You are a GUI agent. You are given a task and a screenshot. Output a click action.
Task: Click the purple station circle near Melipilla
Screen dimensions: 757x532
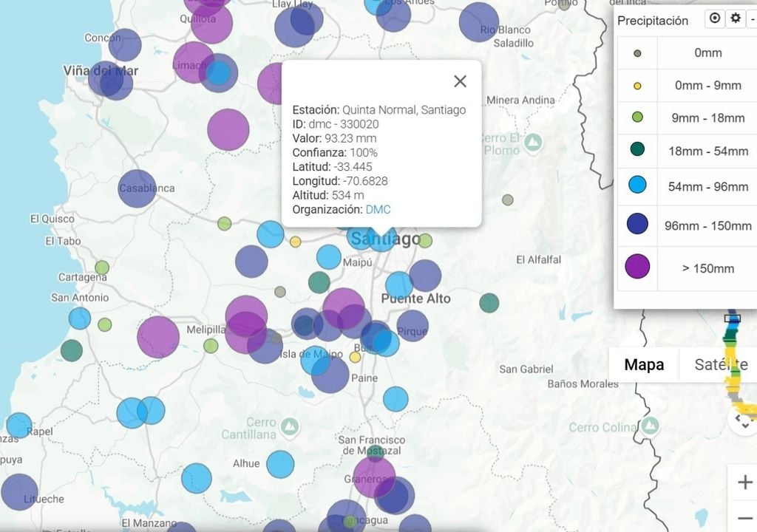[158, 337]
